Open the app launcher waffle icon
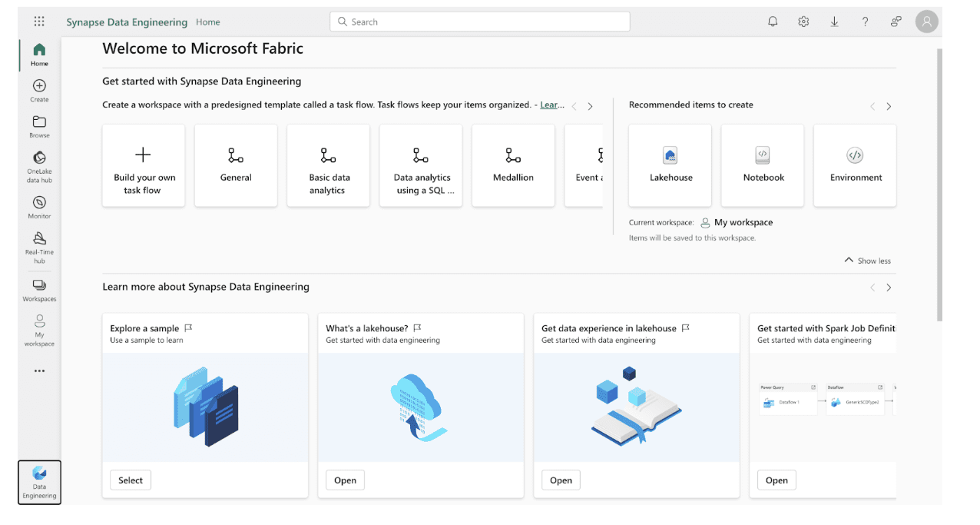The image size is (980, 525). tap(39, 22)
